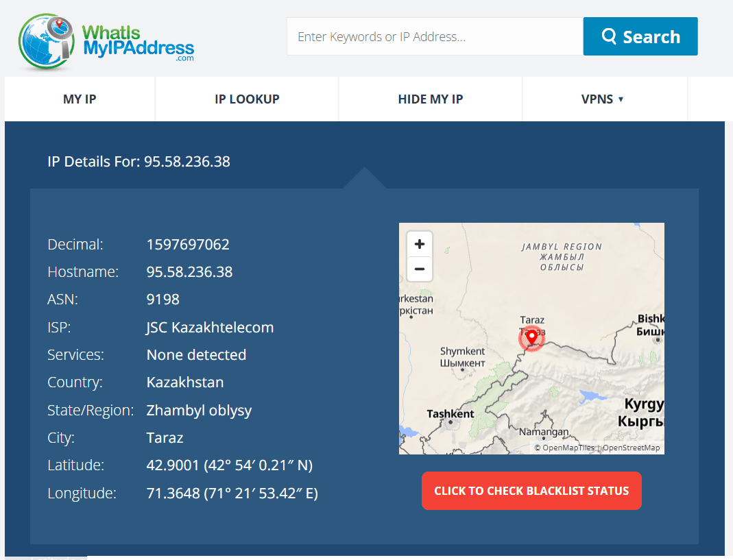Select the latitude value 42.9001
The width and height of the screenshot is (733, 560).
(230, 465)
